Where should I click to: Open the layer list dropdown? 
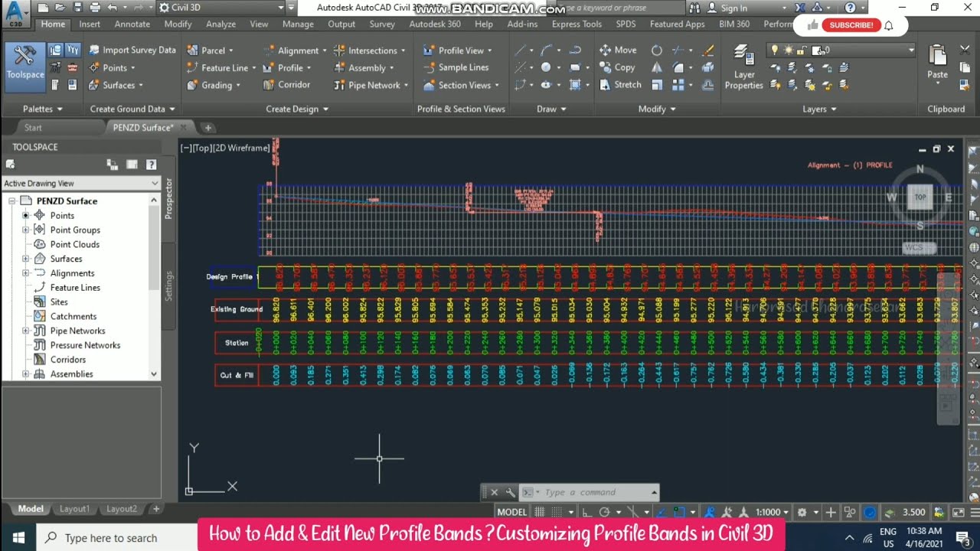[x=911, y=50]
